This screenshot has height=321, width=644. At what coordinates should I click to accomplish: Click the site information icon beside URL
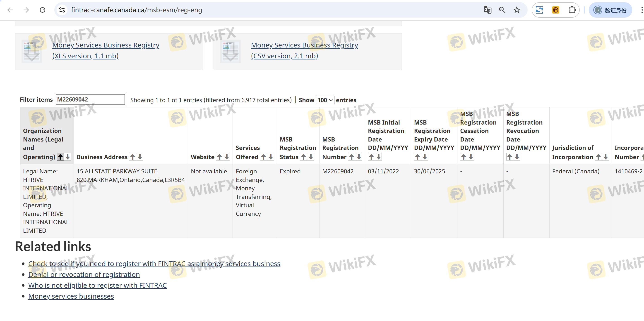[62, 10]
